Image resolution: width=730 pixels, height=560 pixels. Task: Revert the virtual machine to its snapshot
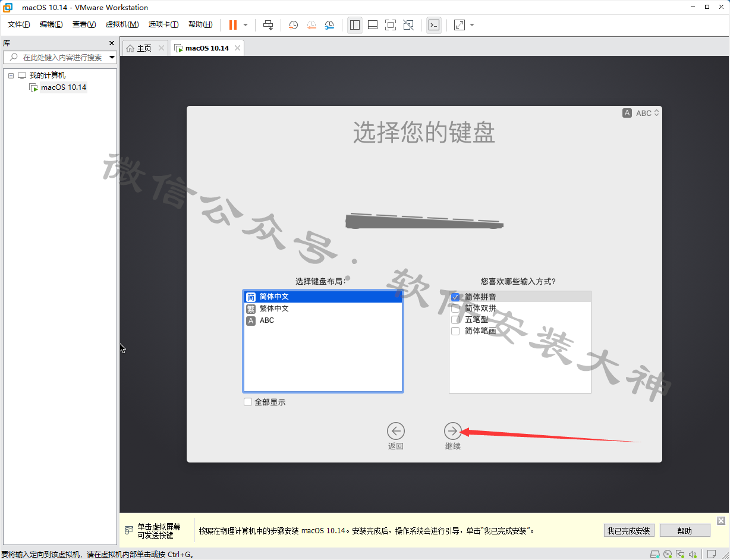click(311, 25)
